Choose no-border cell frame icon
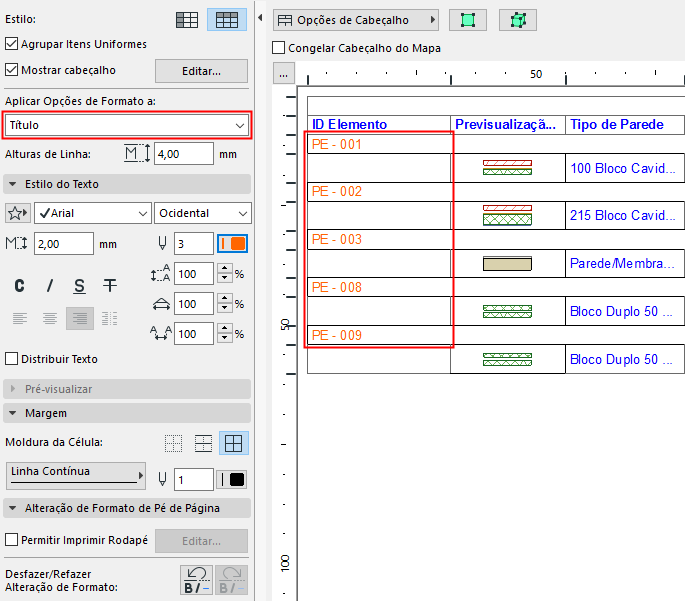This screenshot has height=601, width=685. coord(173,443)
